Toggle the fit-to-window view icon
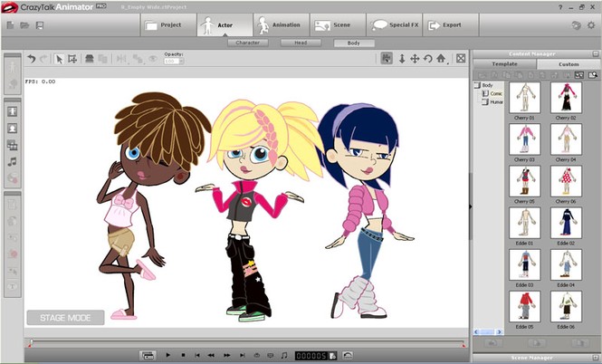 click(x=461, y=58)
